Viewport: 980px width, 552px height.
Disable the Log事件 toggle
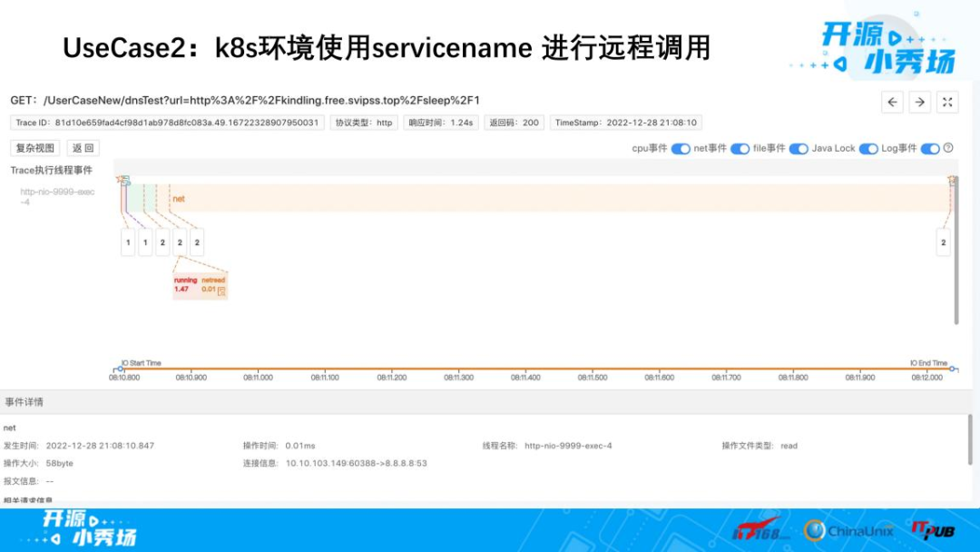coord(929,149)
